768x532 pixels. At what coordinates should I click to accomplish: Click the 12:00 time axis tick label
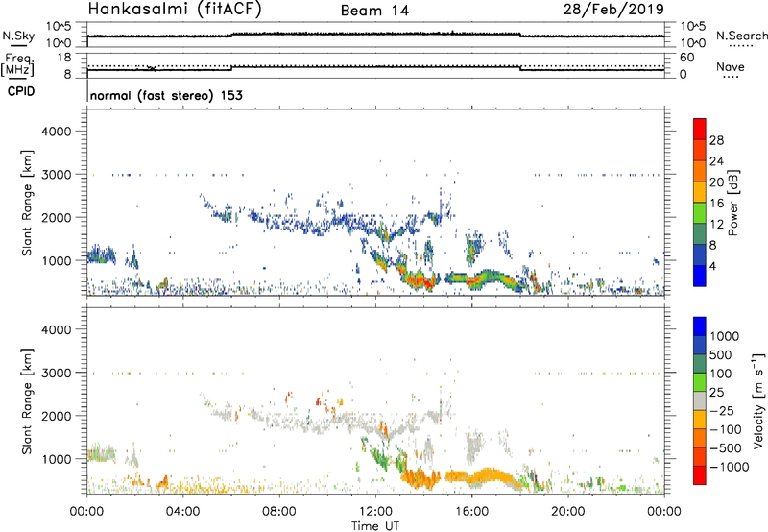[x=376, y=512]
